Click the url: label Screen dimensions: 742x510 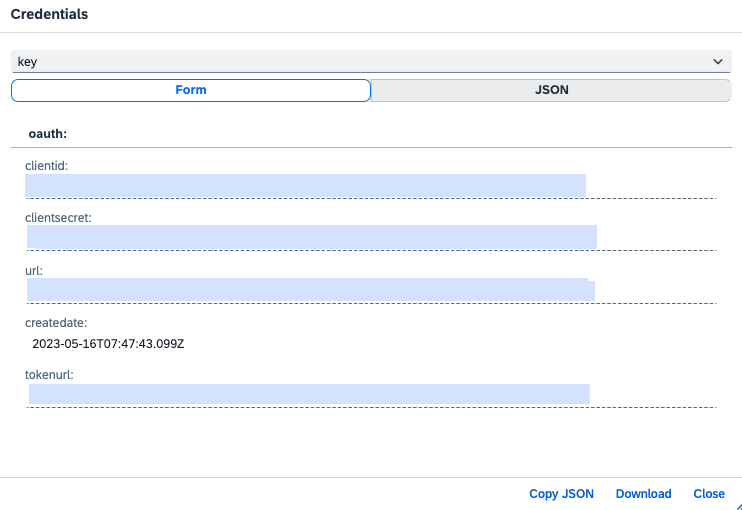(x=34, y=271)
